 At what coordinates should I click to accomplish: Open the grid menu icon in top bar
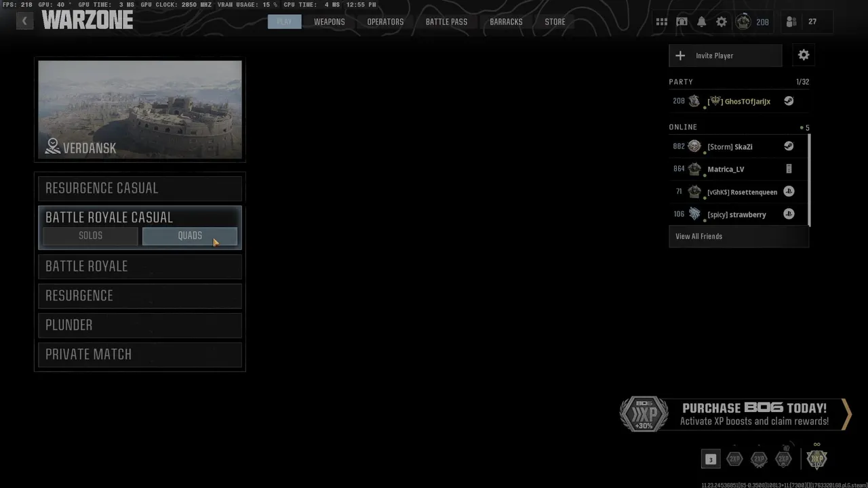[662, 22]
